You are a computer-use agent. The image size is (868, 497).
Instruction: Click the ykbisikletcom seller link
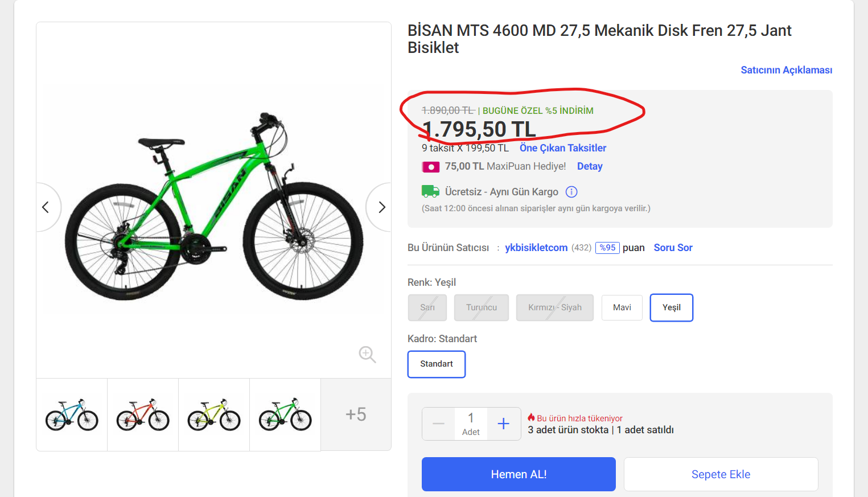pyautogui.click(x=536, y=248)
